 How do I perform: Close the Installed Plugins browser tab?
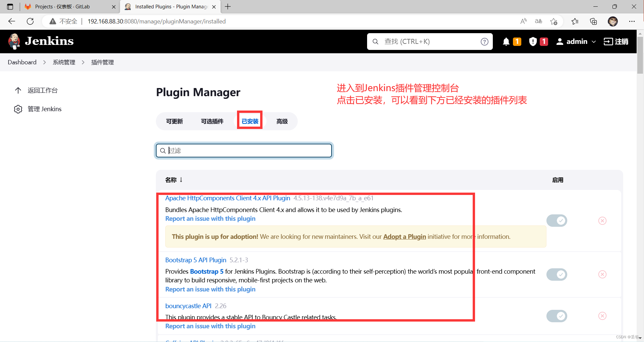tap(214, 7)
